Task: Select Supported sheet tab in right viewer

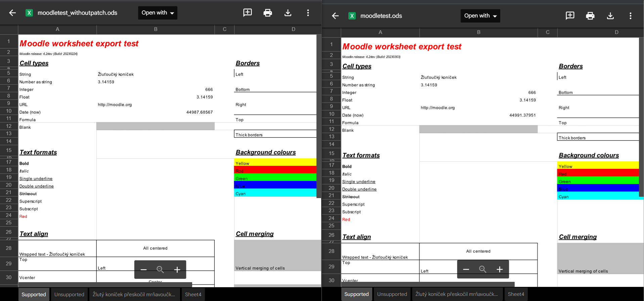Action: 356,294
